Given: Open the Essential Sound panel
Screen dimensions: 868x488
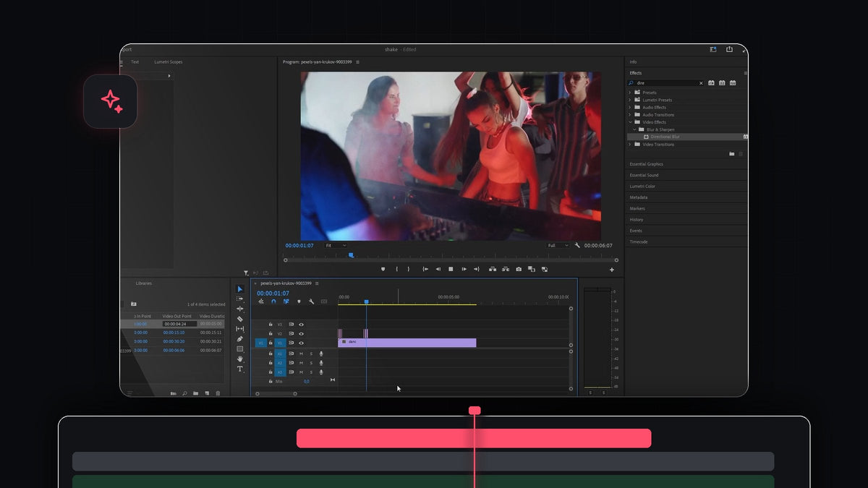Looking at the screenshot, I should click(x=644, y=175).
